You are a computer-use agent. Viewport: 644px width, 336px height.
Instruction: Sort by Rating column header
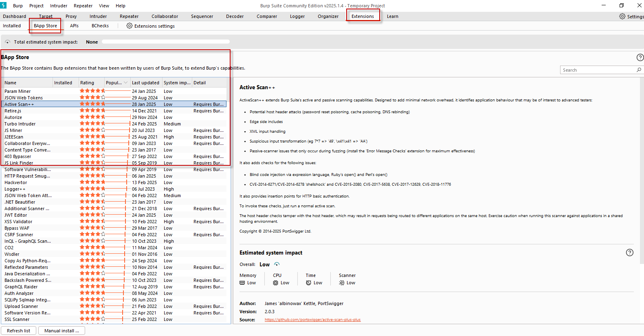click(92, 83)
